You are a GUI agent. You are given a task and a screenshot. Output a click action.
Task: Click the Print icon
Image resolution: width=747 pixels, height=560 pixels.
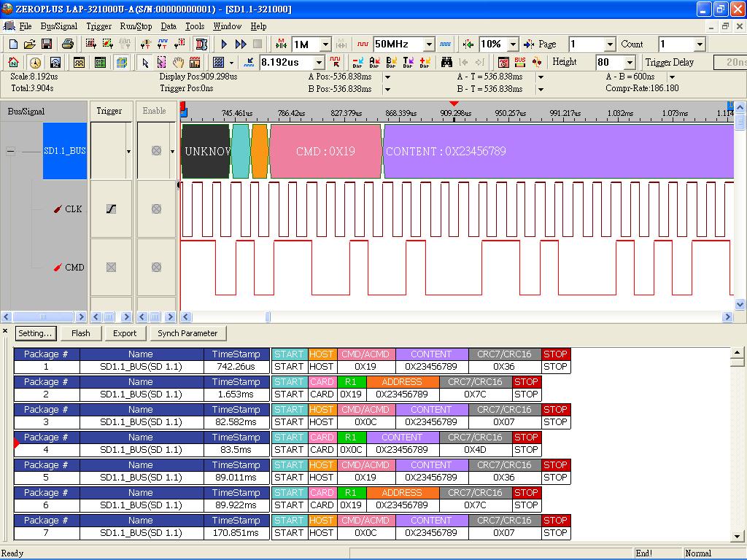(x=67, y=44)
